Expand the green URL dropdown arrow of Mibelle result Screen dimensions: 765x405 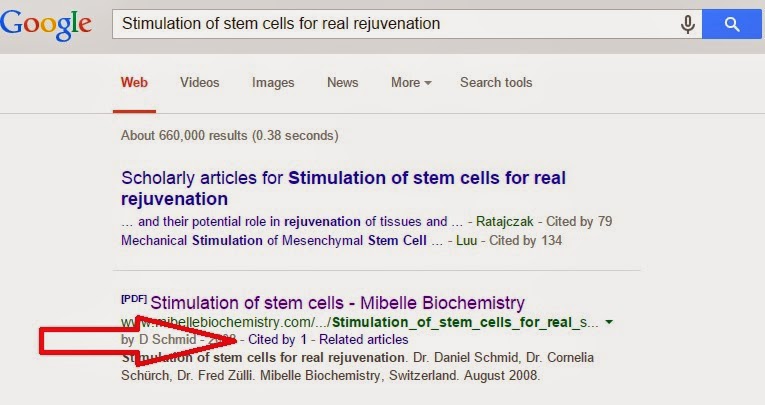click(x=609, y=322)
